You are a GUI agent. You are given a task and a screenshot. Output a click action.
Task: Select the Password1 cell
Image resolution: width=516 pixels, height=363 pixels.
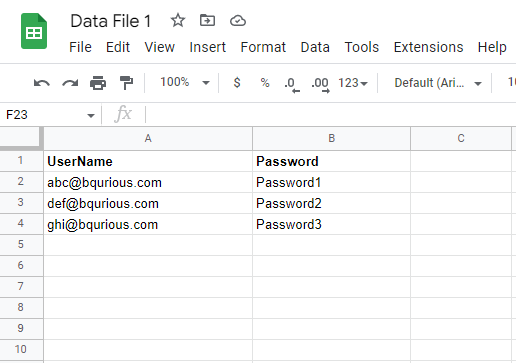point(331,182)
